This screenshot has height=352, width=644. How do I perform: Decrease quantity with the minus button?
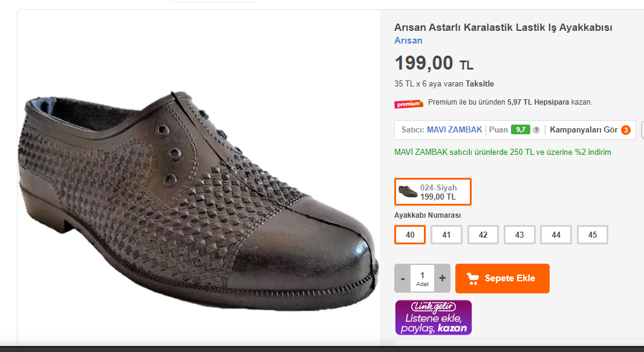pyautogui.click(x=403, y=279)
